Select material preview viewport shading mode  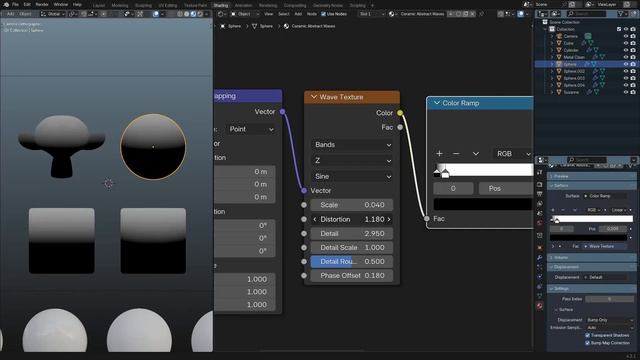point(193,14)
